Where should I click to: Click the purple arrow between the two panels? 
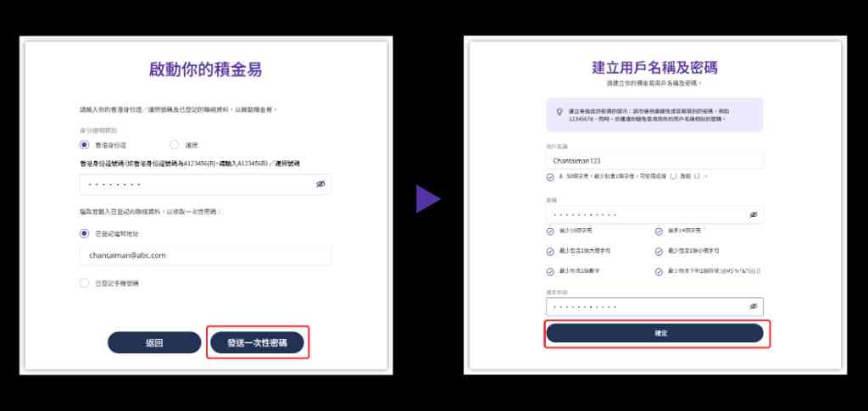coord(427,200)
